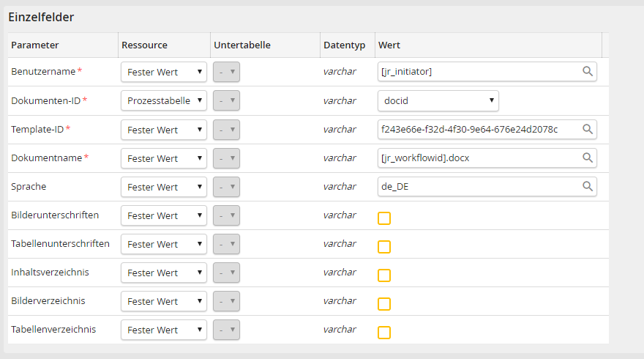This screenshot has height=359, width=644.
Task: Enable the Tabellenverzeichnis checkbox
Action: pyautogui.click(x=384, y=333)
